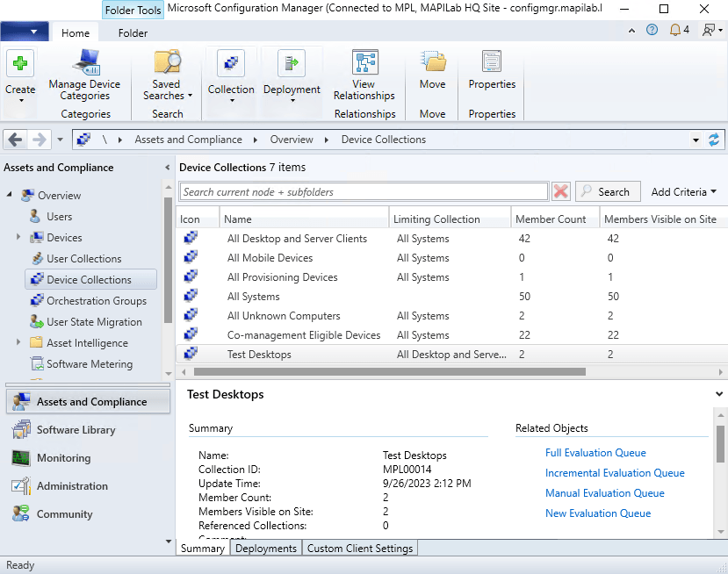Open the navigation history dropdown arrow
This screenshot has height=574, width=728.
click(x=60, y=140)
